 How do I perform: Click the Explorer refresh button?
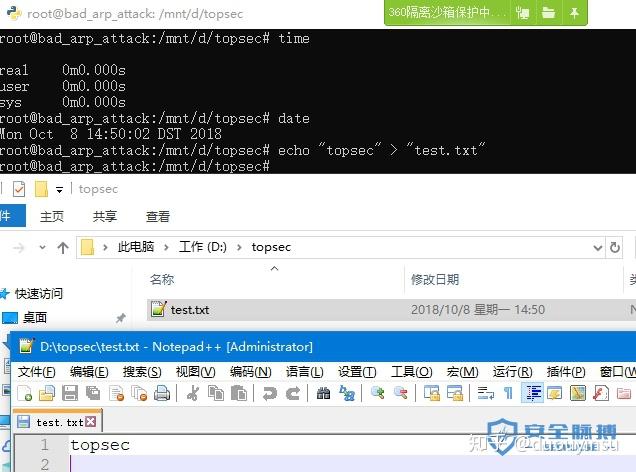pyautogui.click(x=615, y=247)
